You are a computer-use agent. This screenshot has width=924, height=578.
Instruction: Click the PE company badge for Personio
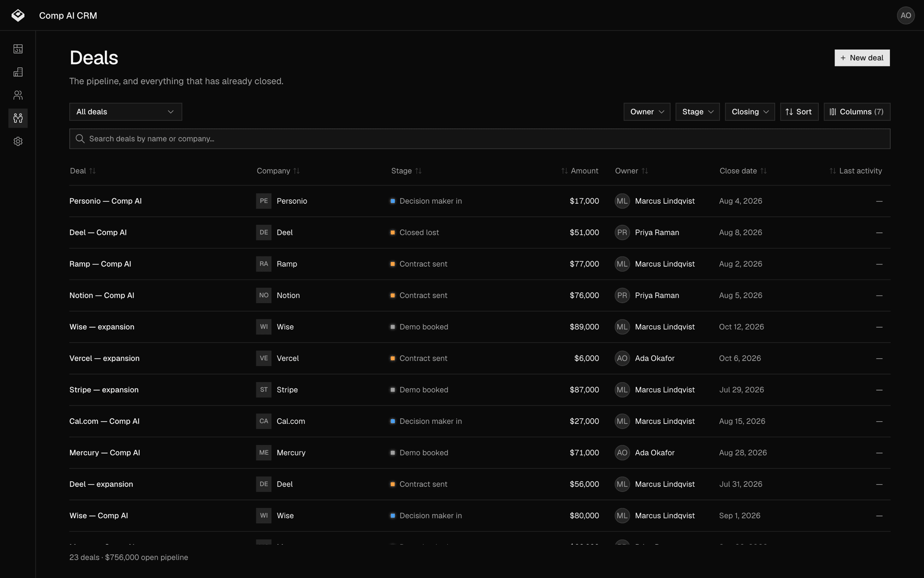click(264, 201)
